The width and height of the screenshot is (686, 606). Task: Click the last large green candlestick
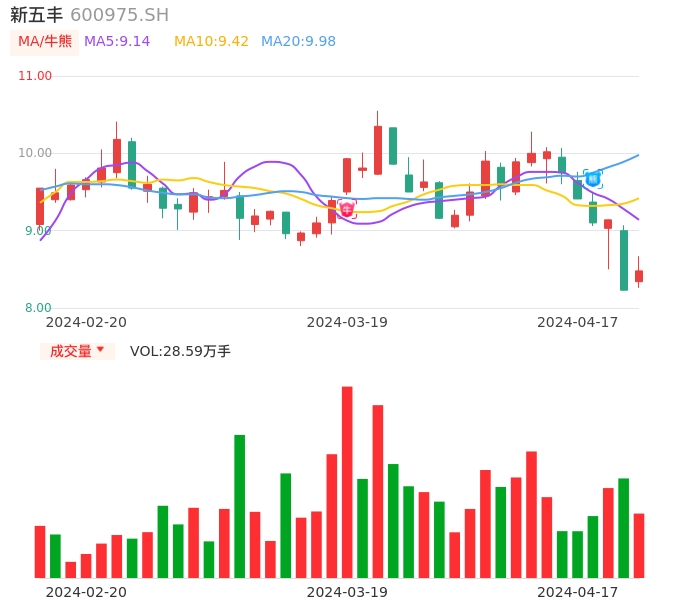[x=624, y=260]
